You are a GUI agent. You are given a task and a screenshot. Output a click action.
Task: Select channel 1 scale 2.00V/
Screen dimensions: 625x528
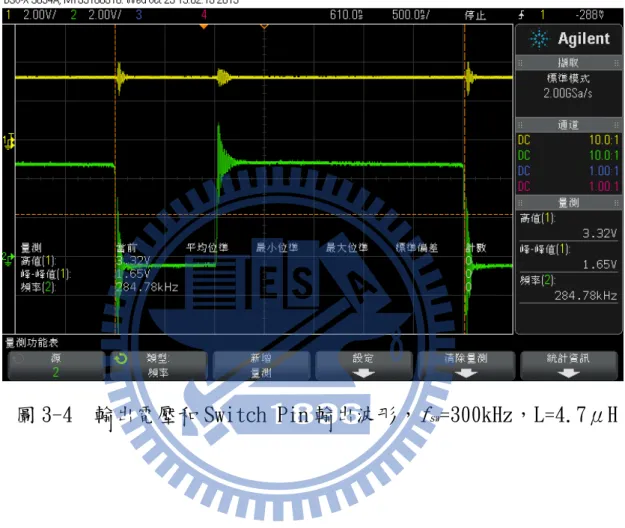[x=39, y=15]
